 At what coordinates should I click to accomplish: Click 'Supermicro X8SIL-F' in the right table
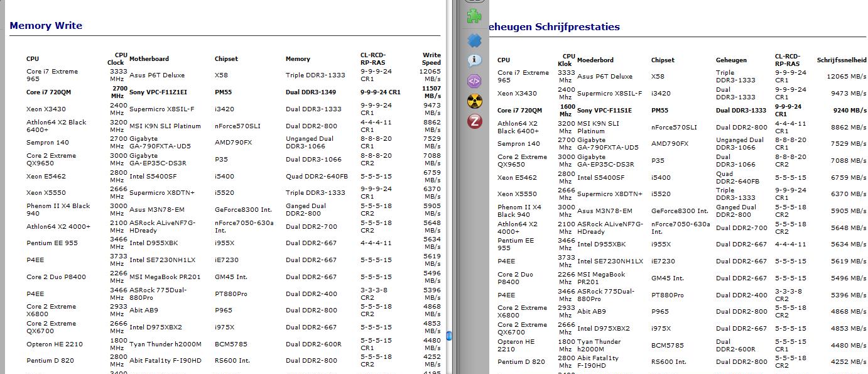pyautogui.click(x=610, y=93)
